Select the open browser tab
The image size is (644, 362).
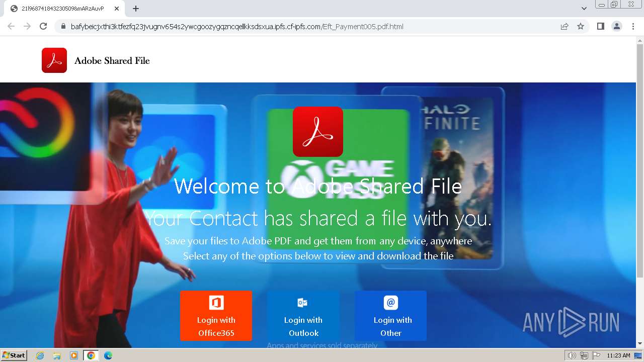(63, 9)
